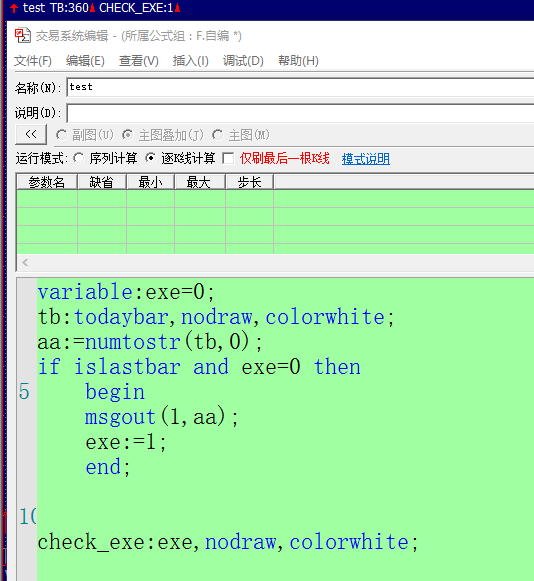Open the 文件(F) menu
This screenshot has height=581, width=534.
coord(33,60)
